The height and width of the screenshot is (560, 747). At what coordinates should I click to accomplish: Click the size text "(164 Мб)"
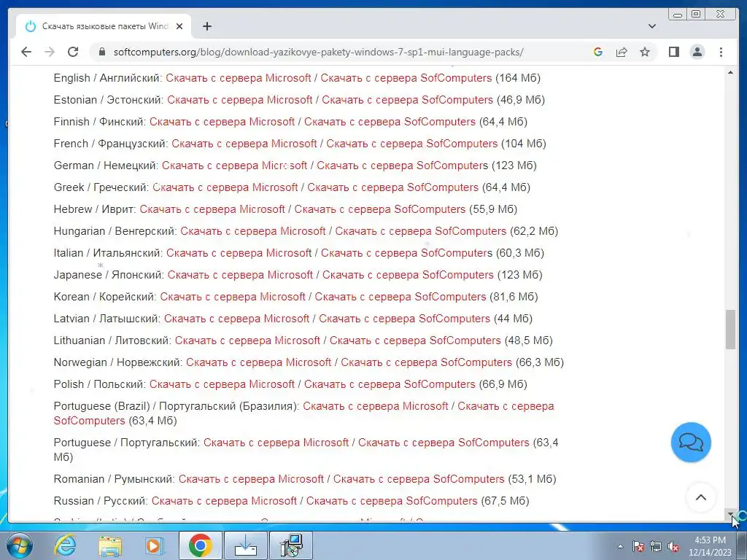click(x=518, y=78)
